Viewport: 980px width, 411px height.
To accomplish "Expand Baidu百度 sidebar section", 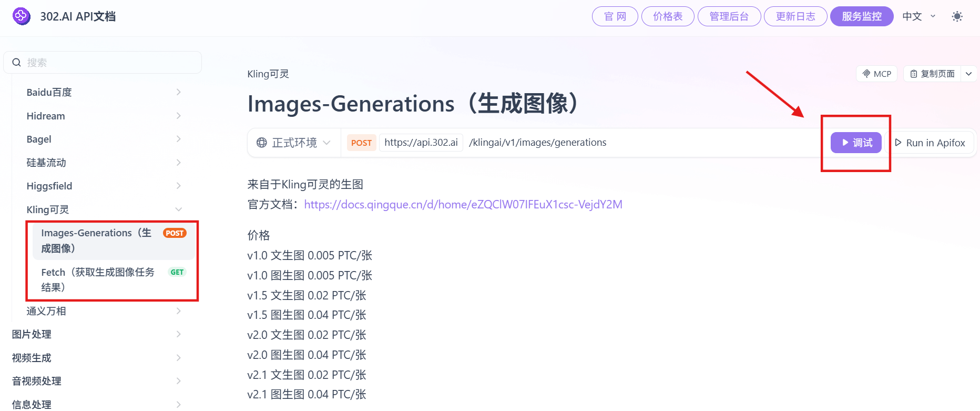I will (179, 92).
